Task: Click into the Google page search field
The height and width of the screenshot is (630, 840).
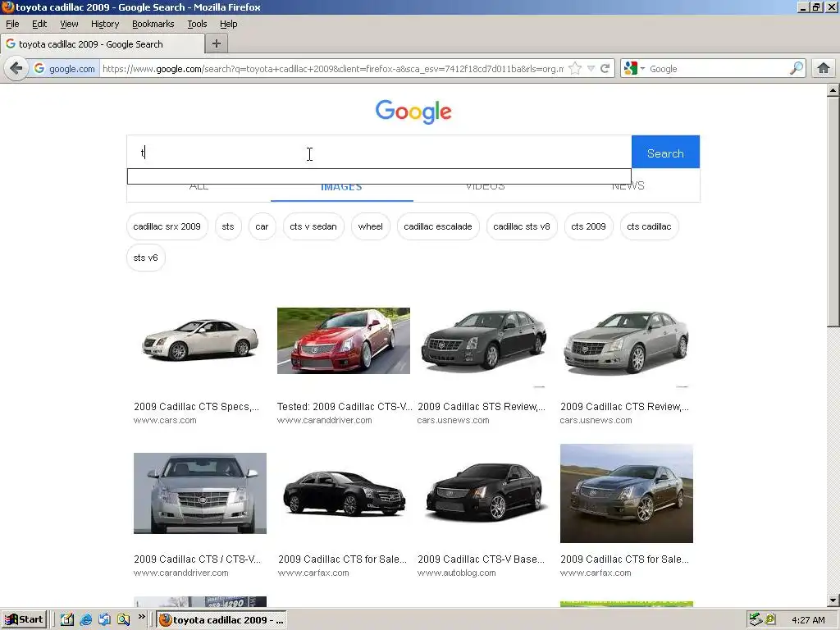Action: (379, 152)
